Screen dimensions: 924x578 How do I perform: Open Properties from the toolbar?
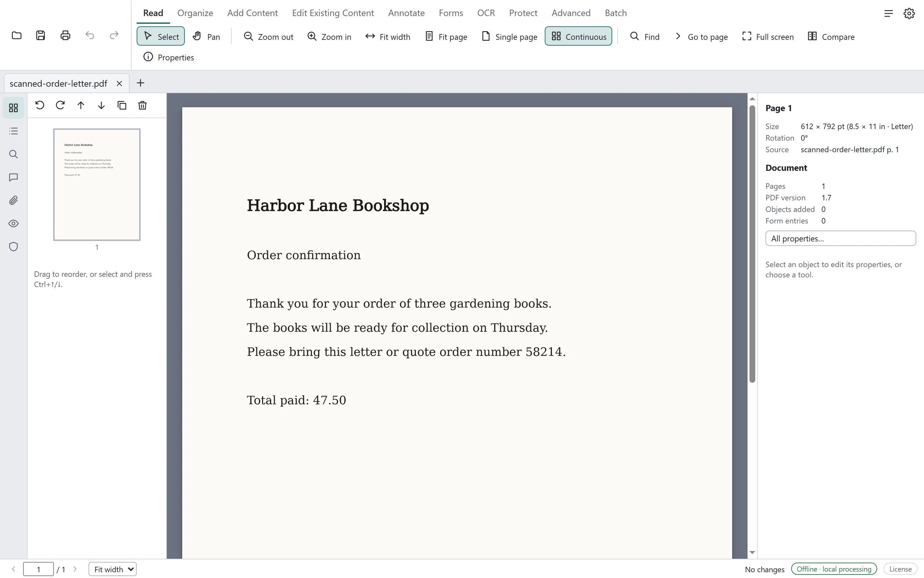tap(168, 57)
